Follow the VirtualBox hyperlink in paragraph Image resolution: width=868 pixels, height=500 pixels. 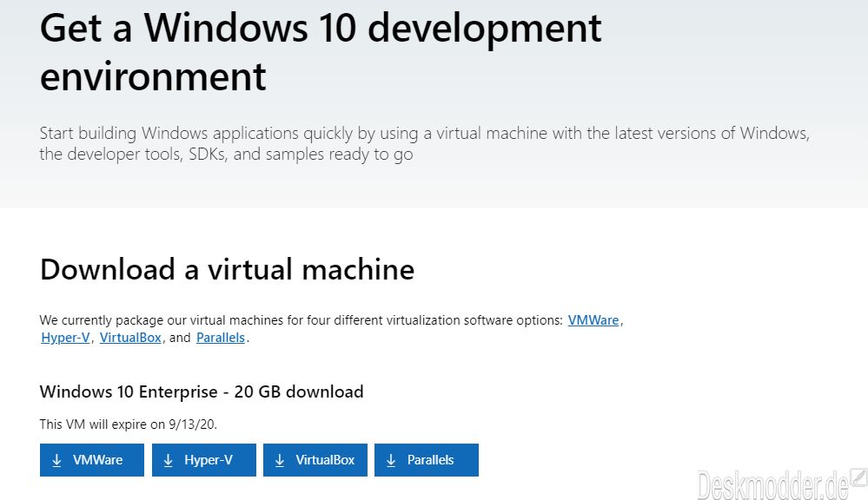[130, 338]
